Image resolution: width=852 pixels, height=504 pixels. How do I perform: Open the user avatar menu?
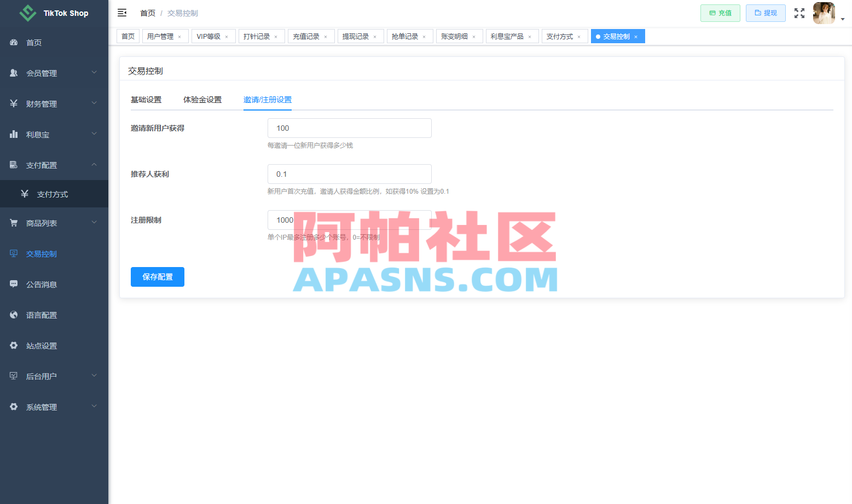coord(824,13)
